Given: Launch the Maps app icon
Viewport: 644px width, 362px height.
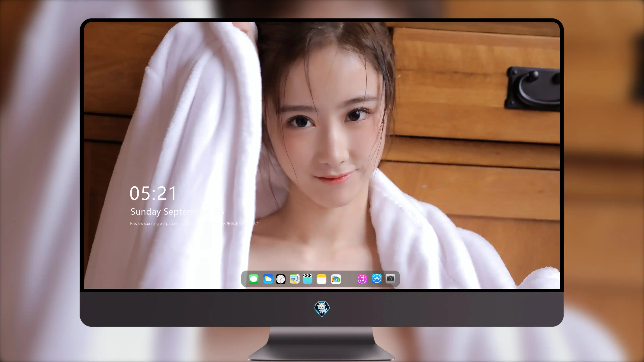Looking at the screenshot, I should 294,279.
